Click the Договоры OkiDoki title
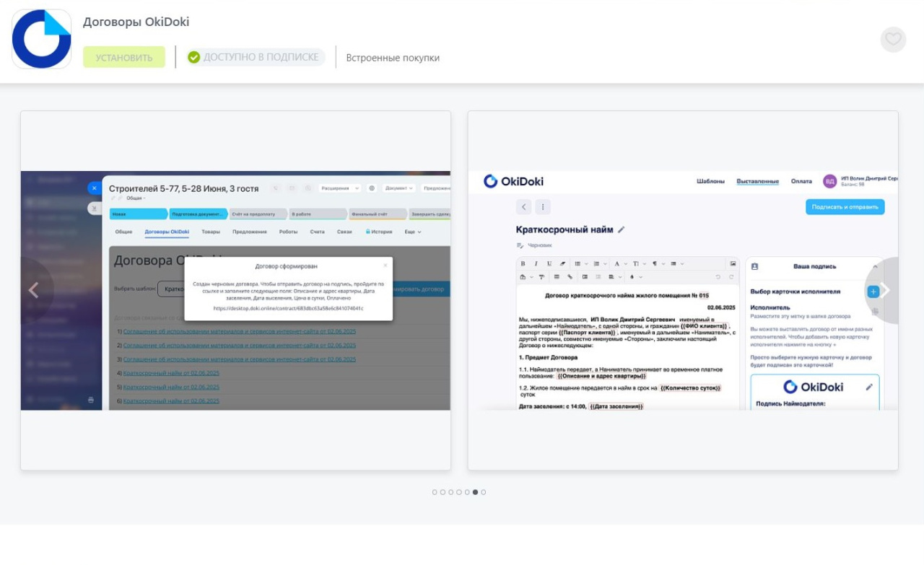Viewport: 924px width, 565px height. [136, 22]
